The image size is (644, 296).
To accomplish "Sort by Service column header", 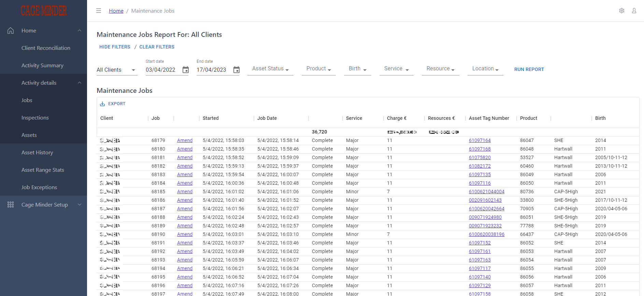I will tap(354, 118).
